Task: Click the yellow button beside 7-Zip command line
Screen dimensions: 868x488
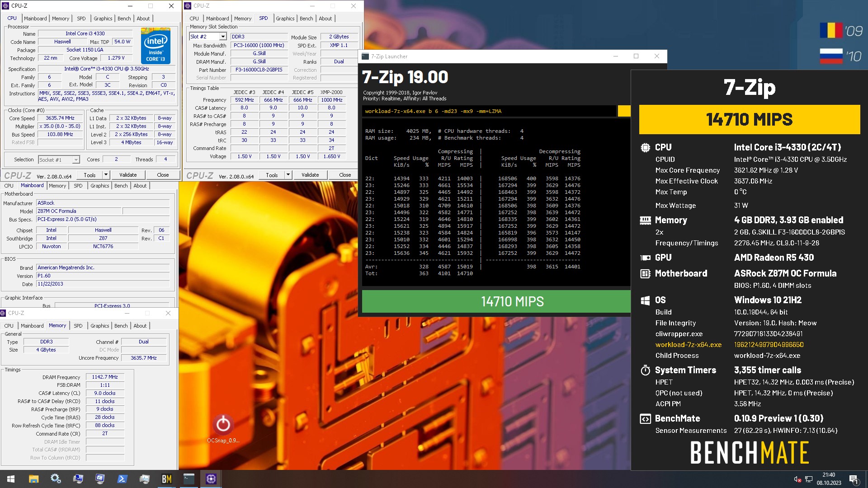Action: 624,111
